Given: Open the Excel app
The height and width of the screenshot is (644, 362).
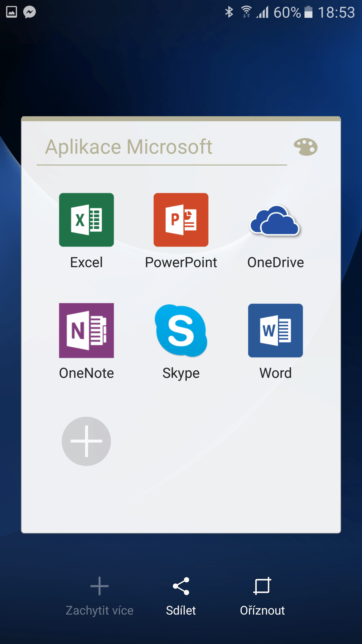Looking at the screenshot, I should [86, 220].
